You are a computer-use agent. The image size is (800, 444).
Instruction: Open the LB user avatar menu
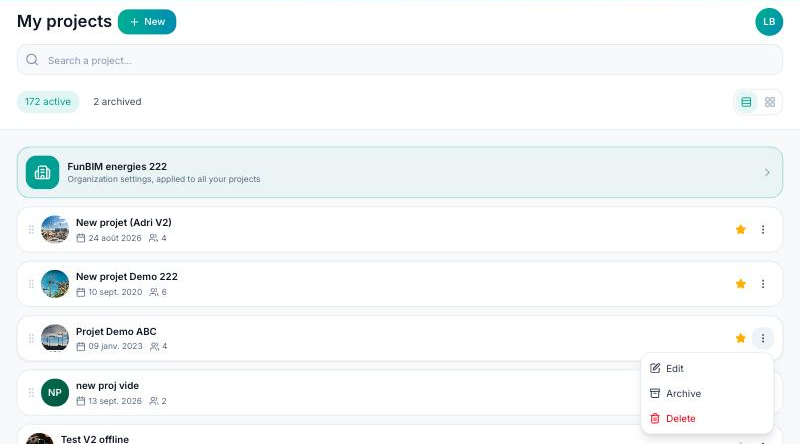769,22
